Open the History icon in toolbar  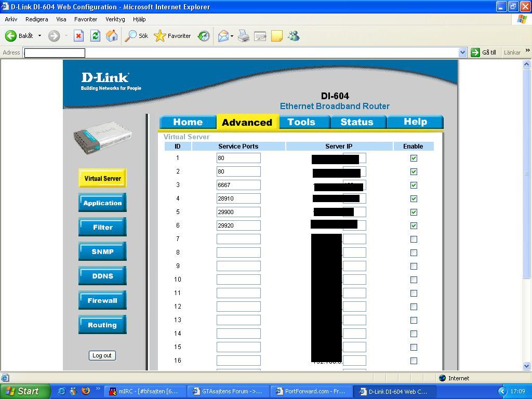(x=204, y=36)
